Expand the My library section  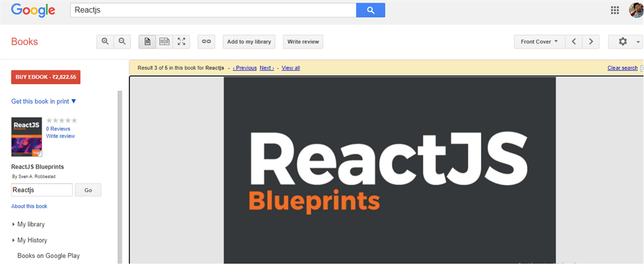coord(28,225)
